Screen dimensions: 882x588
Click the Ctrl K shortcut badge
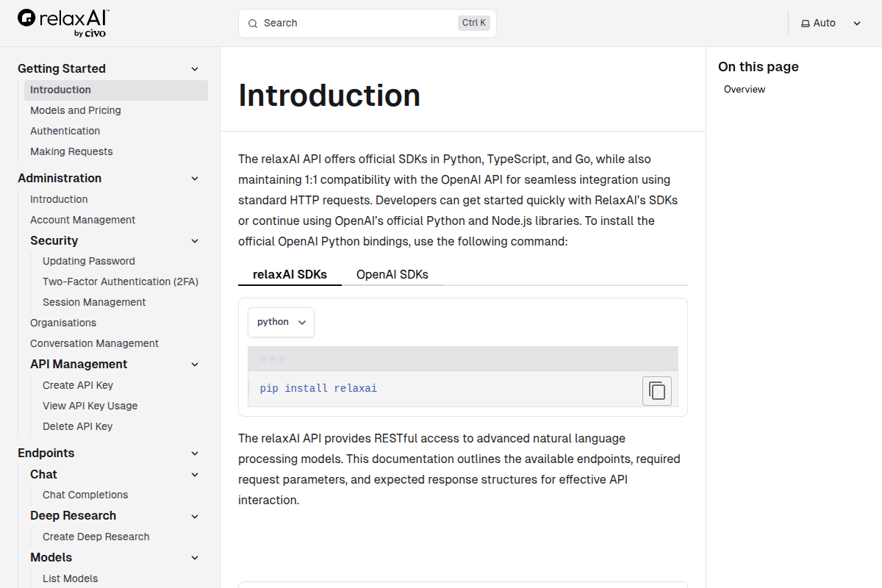(x=474, y=23)
